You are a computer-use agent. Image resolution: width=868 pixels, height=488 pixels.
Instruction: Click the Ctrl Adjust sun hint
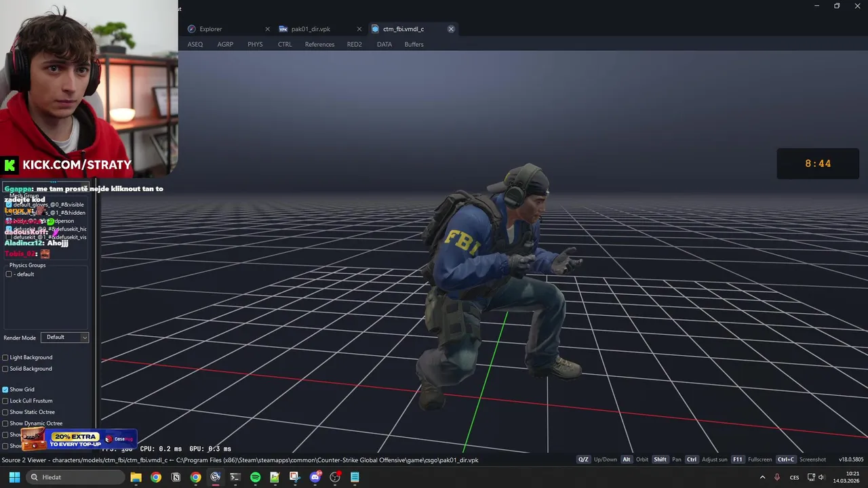[x=707, y=460]
